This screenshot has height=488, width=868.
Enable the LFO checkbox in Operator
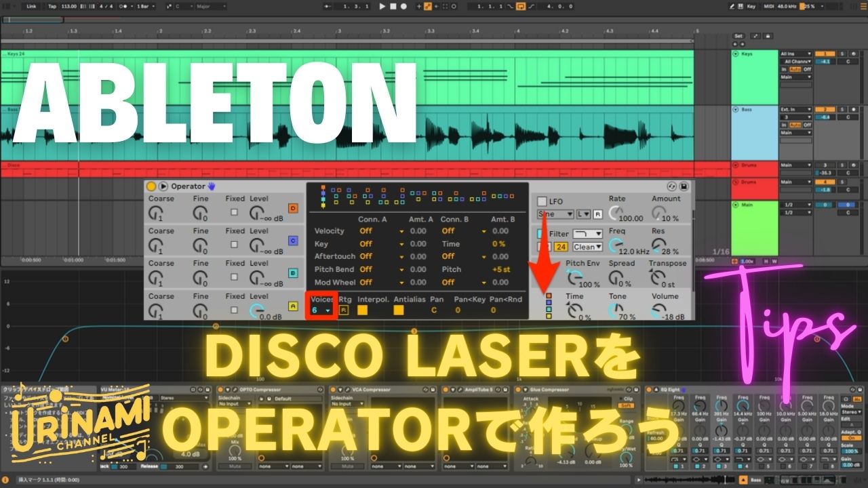pyautogui.click(x=542, y=201)
